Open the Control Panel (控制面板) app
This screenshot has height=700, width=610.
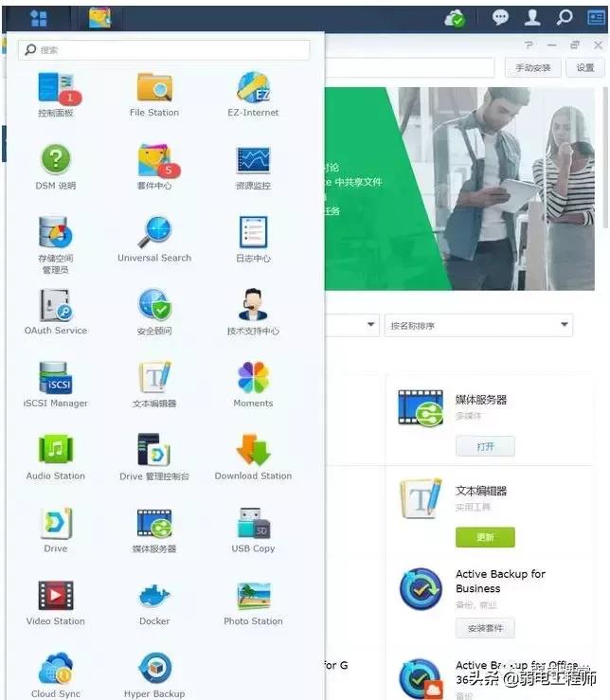tap(55, 94)
